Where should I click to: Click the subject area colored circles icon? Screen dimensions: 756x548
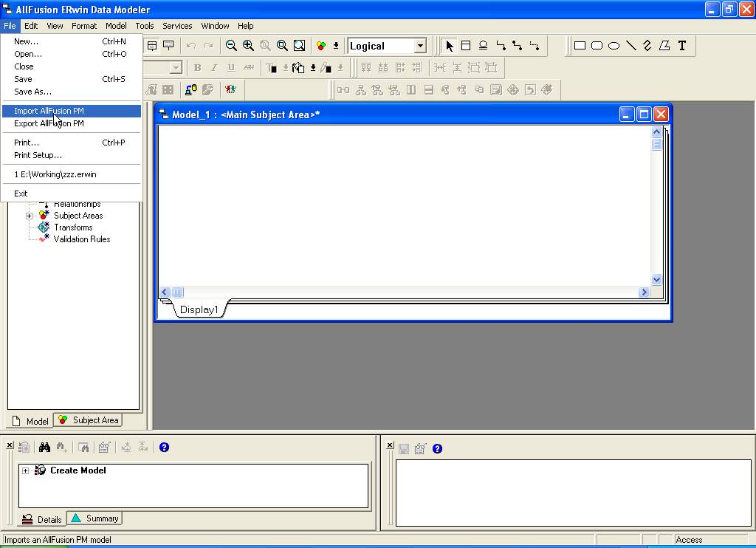point(321,46)
